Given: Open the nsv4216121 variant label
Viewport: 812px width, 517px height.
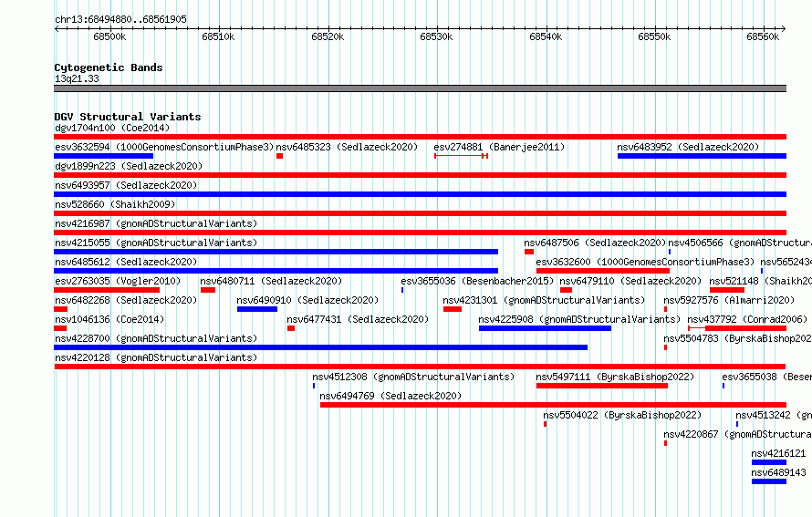Looking at the screenshot, I should click(x=779, y=453).
